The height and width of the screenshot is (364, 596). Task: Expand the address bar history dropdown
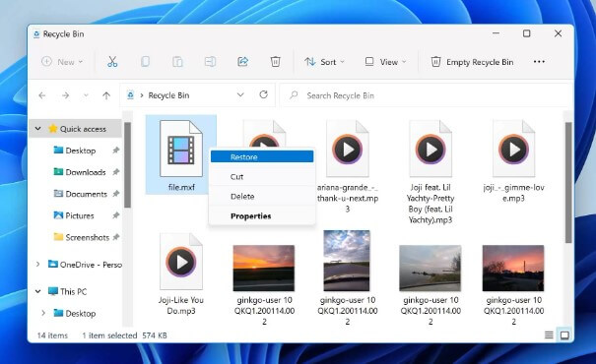pyautogui.click(x=240, y=94)
